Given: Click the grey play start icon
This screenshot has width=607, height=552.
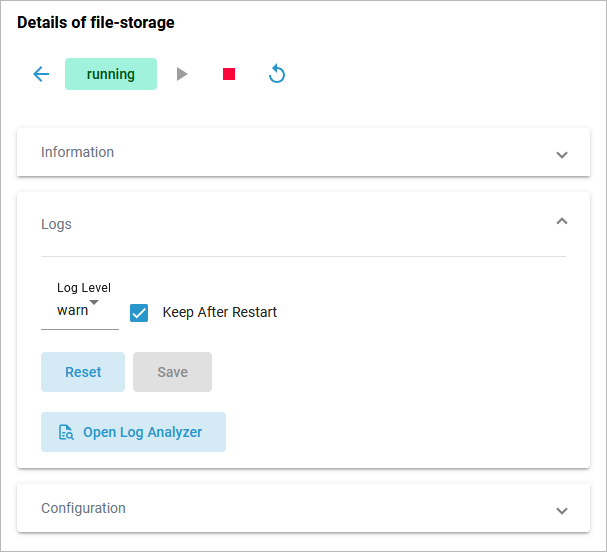Looking at the screenshot, I should point(182,74).
